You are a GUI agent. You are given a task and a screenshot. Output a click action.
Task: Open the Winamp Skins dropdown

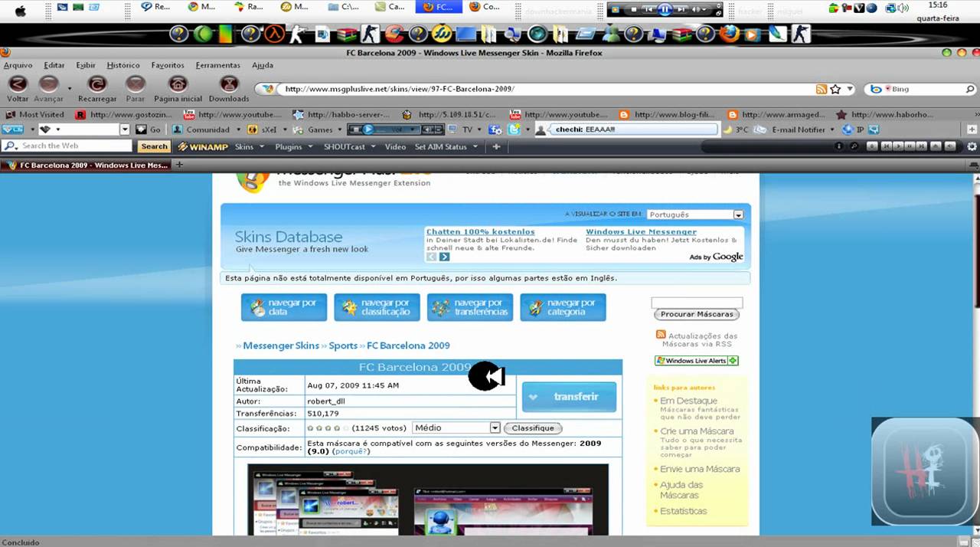[248, 146]
